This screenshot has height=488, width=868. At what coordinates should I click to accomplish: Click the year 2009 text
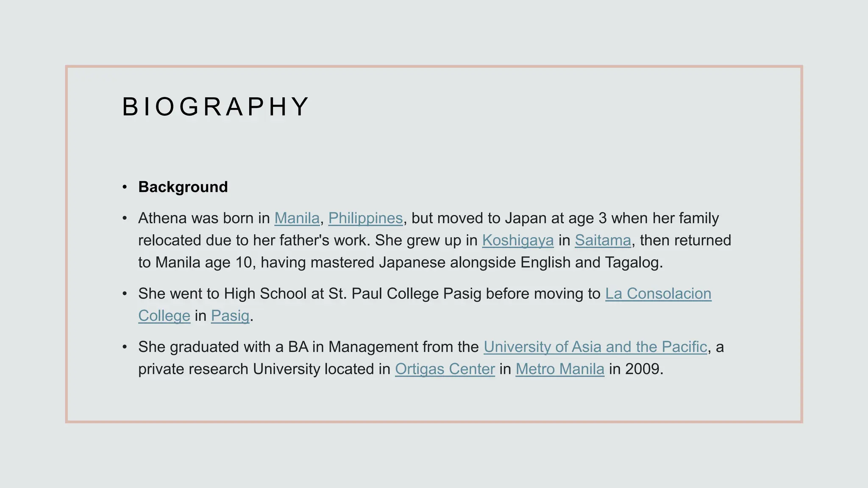[x=642, y=369]
